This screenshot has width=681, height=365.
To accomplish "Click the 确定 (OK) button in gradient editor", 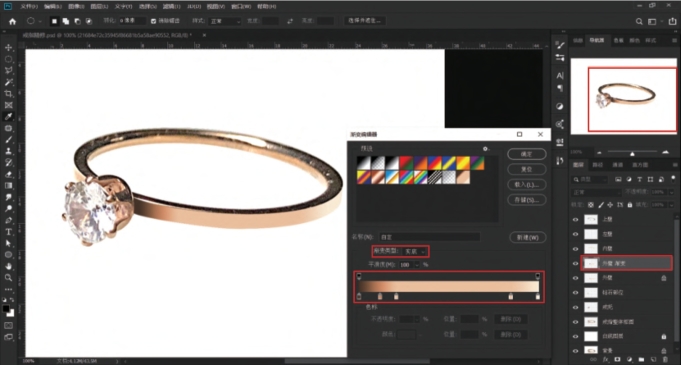I will (526, 154).
